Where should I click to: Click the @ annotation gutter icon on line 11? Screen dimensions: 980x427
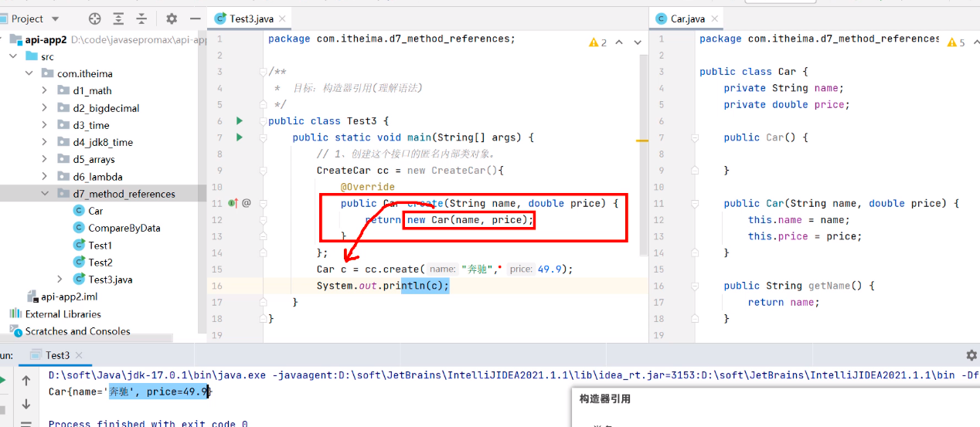[247, 203]
